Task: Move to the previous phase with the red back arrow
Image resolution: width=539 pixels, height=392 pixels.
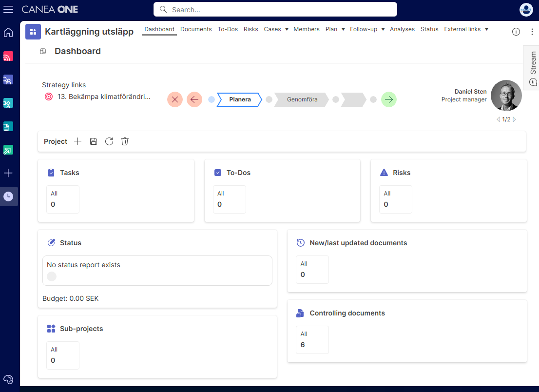Action: pos(194,99)
